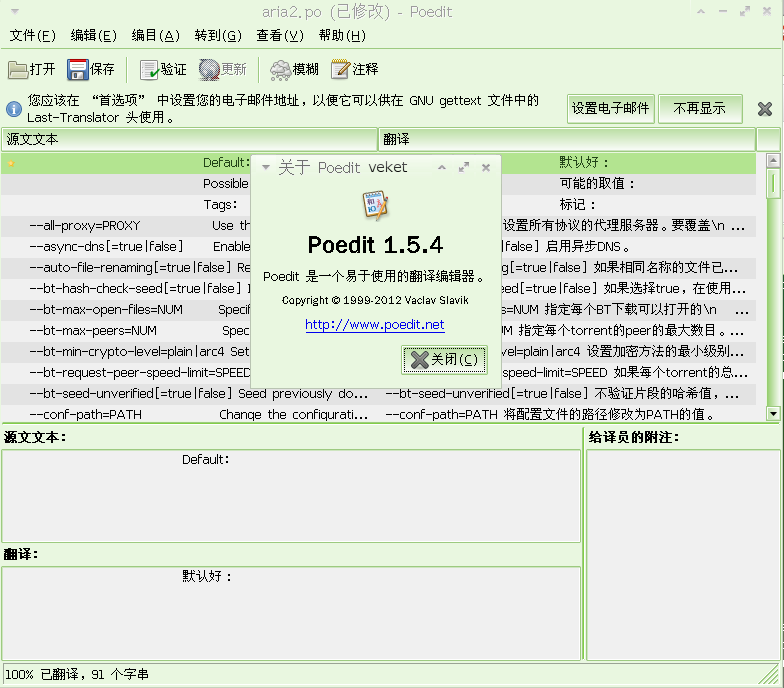Click translation cell 标记：

tap(578, 205)
